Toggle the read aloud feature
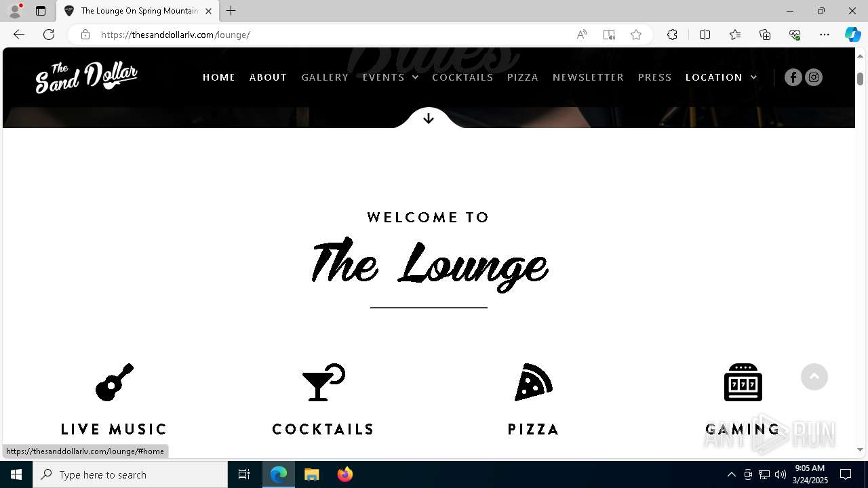 click(x=582, y=35)
